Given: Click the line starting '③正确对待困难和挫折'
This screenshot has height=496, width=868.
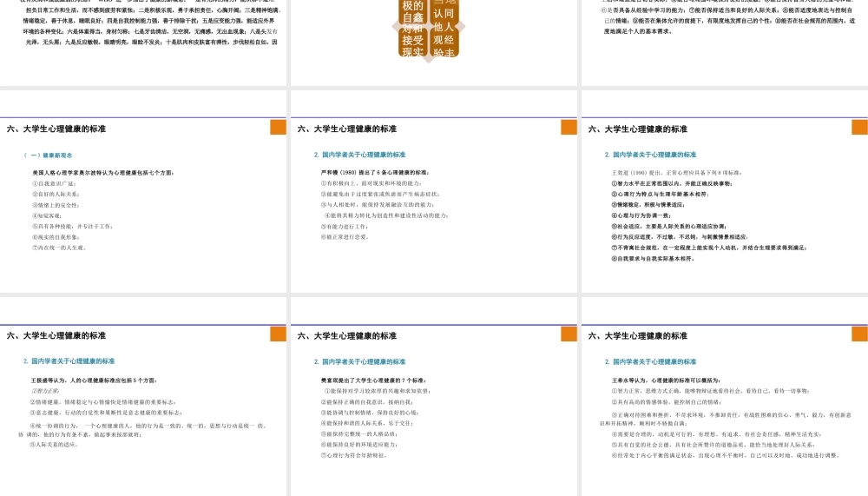Looking at the screenshot, I should 726,419.
